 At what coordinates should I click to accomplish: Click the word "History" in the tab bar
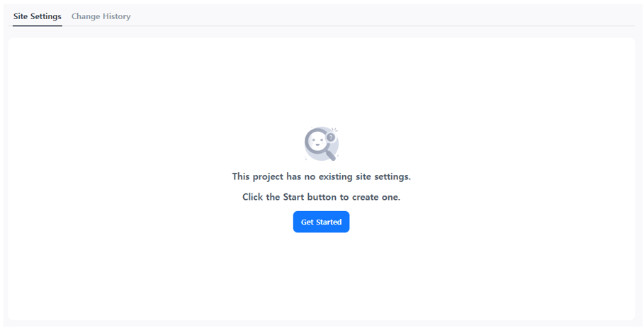tap(117, 16)
